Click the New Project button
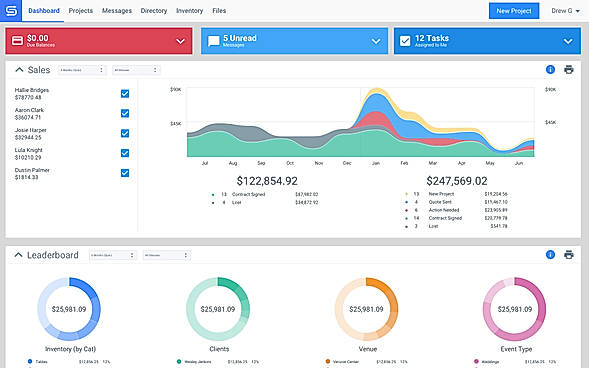The height and width of the screenshot is (368, 589). click(x=514, y=11)
